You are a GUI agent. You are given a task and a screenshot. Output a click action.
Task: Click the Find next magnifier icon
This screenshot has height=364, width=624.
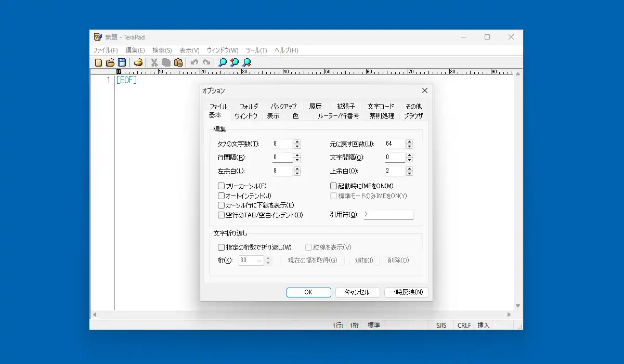click(x=246, y=62)
